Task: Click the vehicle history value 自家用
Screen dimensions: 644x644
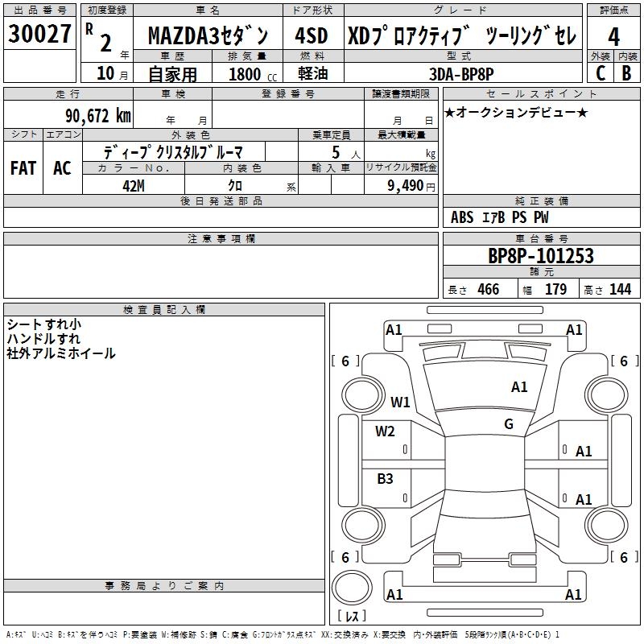Action: coord(172,74)
